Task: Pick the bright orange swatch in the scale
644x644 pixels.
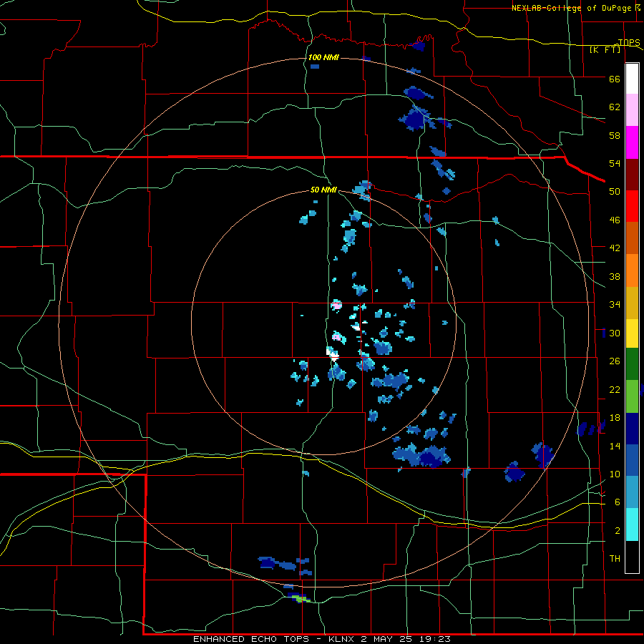Action: tap(632, 270)
